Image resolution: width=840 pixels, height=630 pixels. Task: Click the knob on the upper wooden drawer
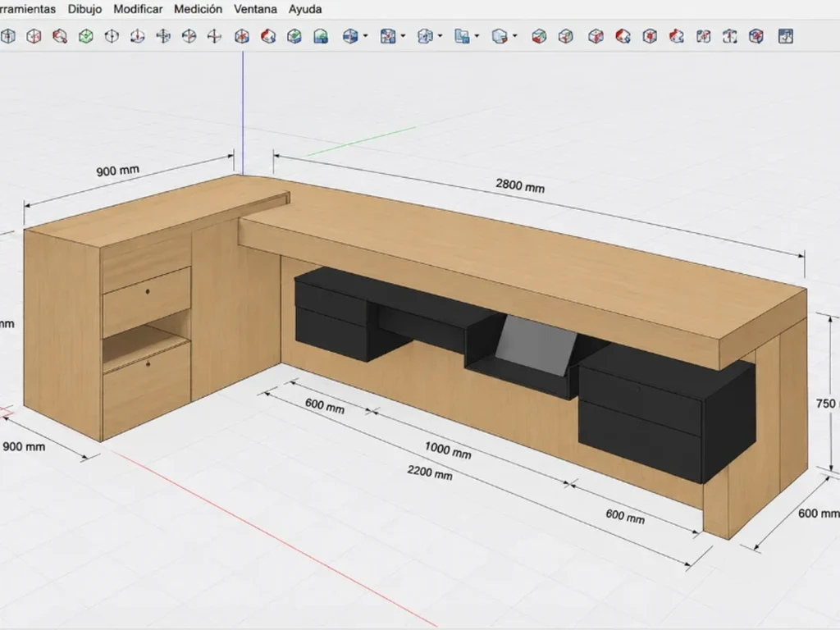coord(148,291)
